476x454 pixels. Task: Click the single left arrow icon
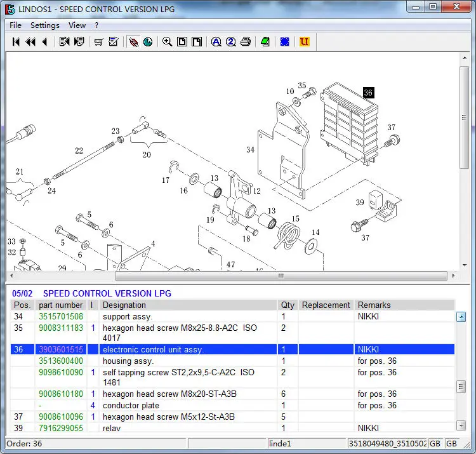pos(45,42)
